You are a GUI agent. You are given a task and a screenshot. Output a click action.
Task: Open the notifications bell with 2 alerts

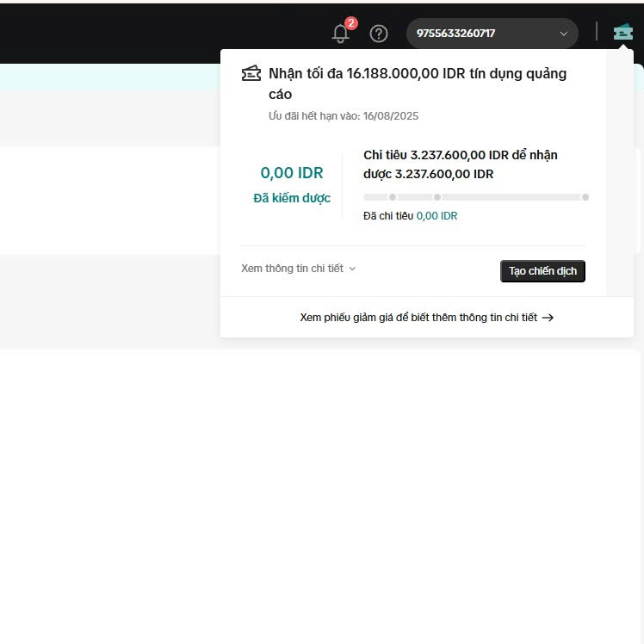click(x=341, y=34)
